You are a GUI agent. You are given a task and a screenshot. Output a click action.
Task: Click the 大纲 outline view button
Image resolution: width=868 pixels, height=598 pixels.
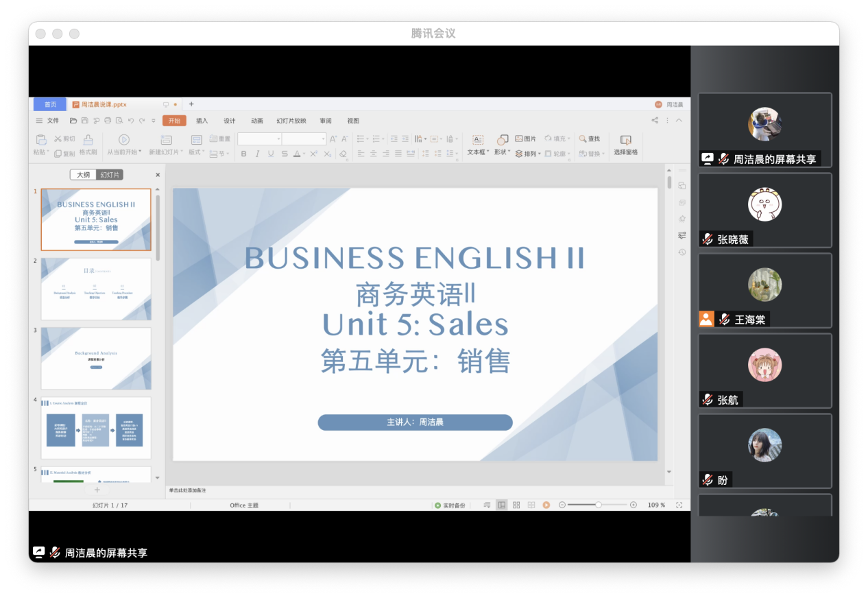[x=84, y=174]
